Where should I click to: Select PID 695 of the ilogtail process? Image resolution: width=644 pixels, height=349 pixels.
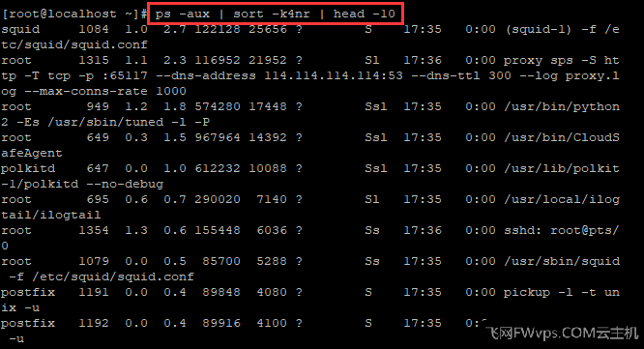98,199
